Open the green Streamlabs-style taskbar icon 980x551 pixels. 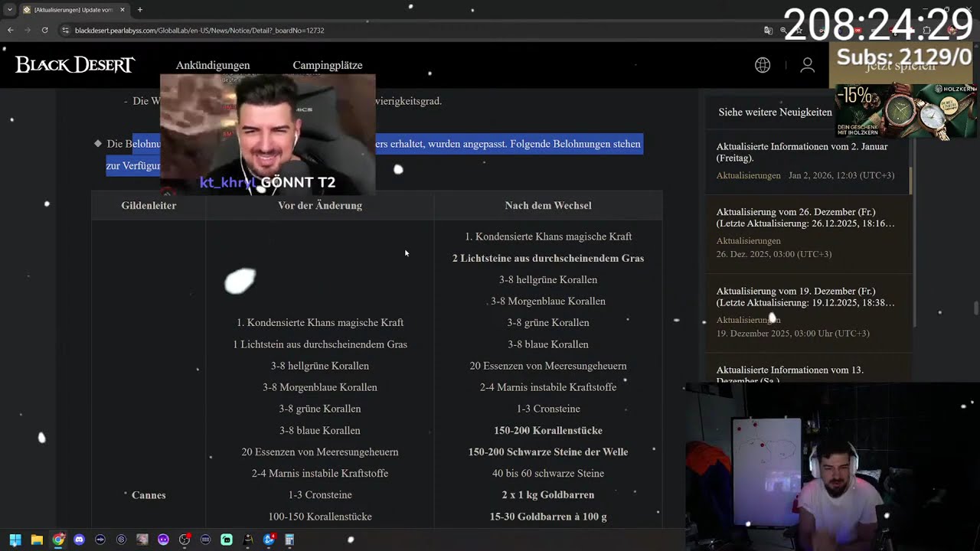coord(227,540)
